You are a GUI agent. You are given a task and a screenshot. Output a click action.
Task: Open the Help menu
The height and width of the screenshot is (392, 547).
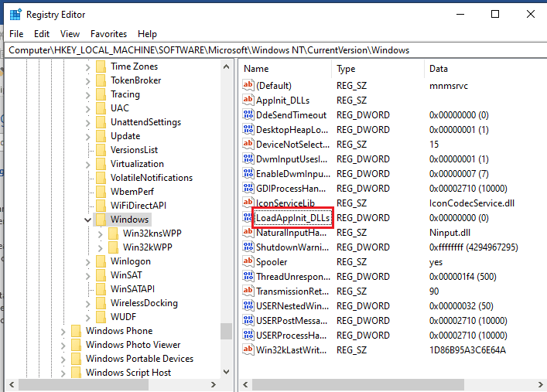147,34
